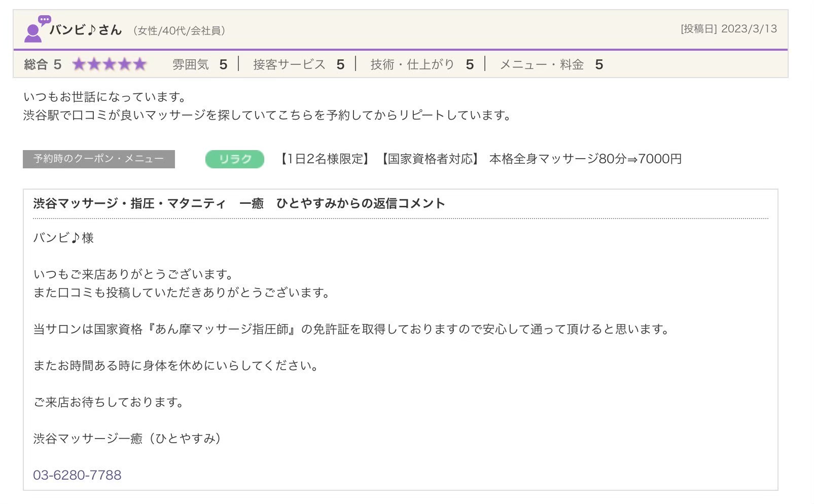Screen dimensions: 814x504
Task: Click line ご来店お待ちしております。
Action: tap(109, 402)
